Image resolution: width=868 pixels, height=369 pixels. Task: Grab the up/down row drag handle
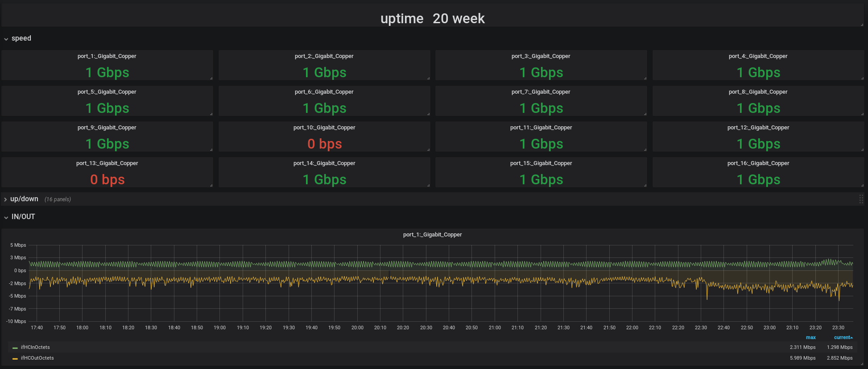click(x=861, y=199)
